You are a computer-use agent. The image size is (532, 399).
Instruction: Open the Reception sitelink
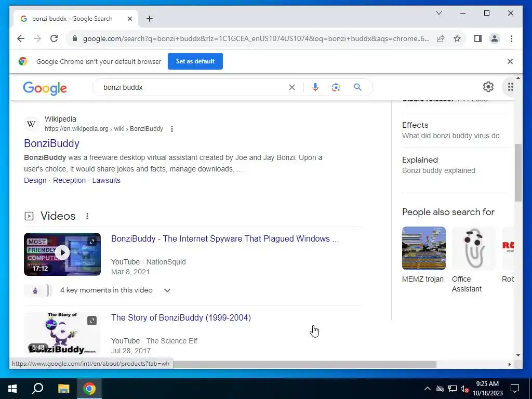click(x=69, y=180)
